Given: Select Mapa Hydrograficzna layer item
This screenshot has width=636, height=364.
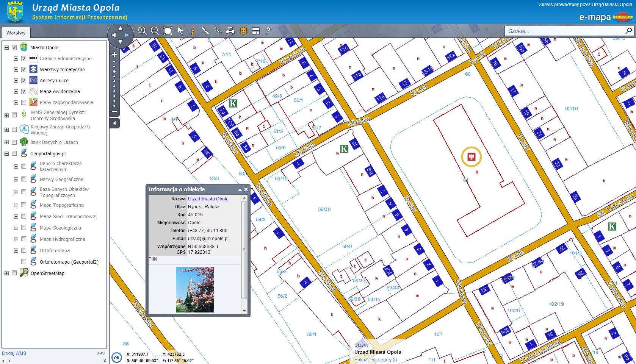Looking at the screenshot, I should [63, 239].
